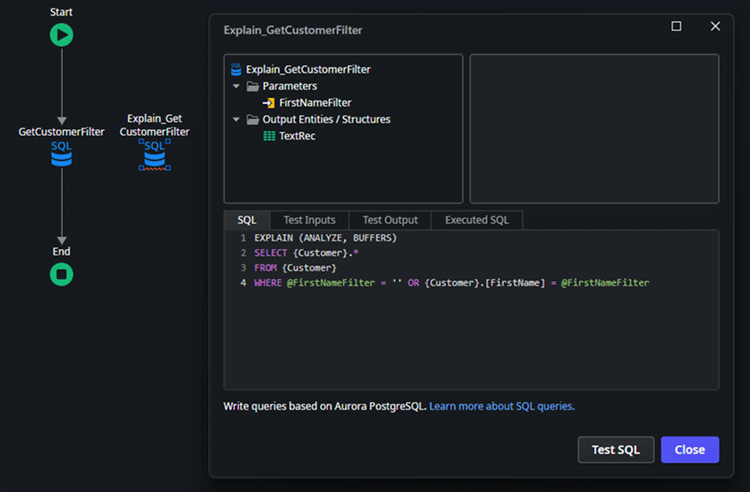Click the EXPLAIN (ANALYZE, BUFFERS) line
Image resolution: width=750 pixels, height=492 pixels.
[325, 238]
